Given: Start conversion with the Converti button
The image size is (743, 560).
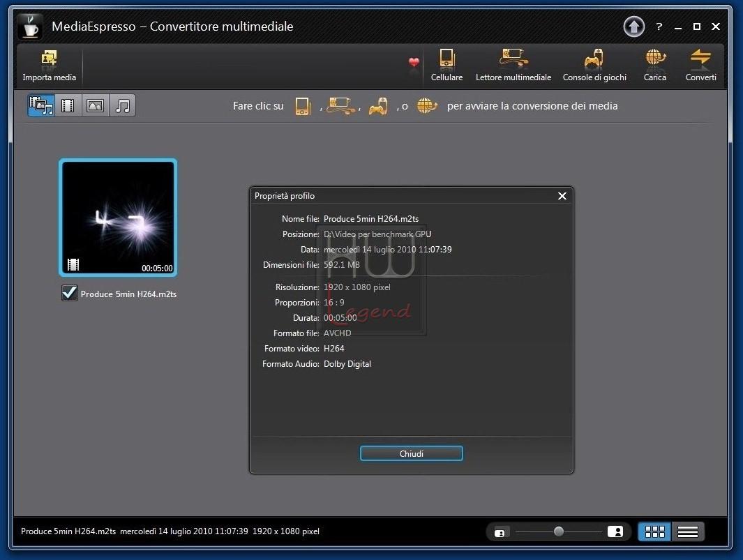Looking at the screenshot, I should (x=700, y=66).
